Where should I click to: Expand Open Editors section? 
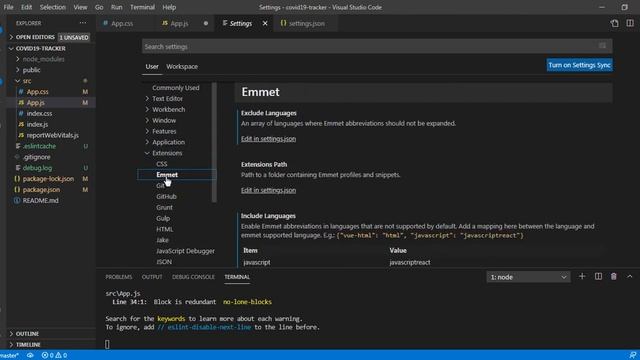click(35, 37)
